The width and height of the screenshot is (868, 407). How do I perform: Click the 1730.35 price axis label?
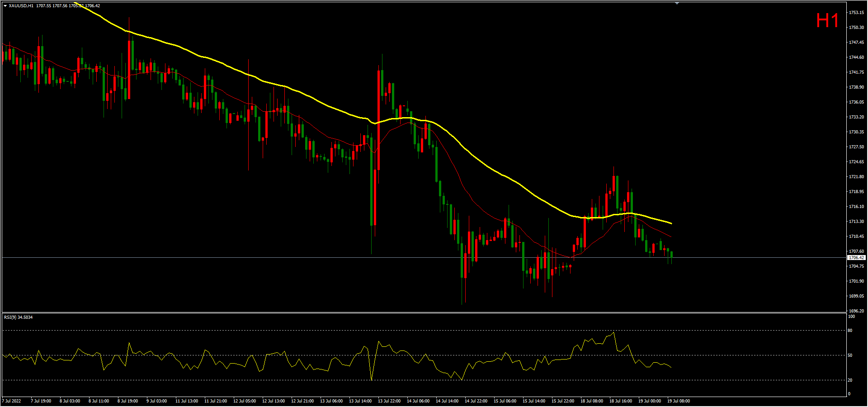856,132
